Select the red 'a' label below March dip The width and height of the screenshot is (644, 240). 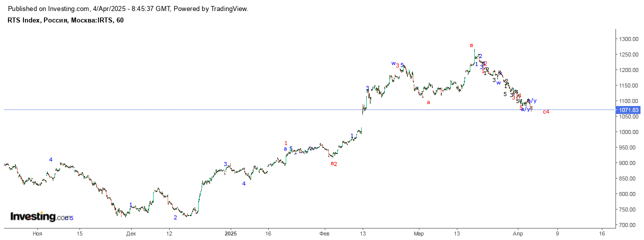click(x=428, y=102)
